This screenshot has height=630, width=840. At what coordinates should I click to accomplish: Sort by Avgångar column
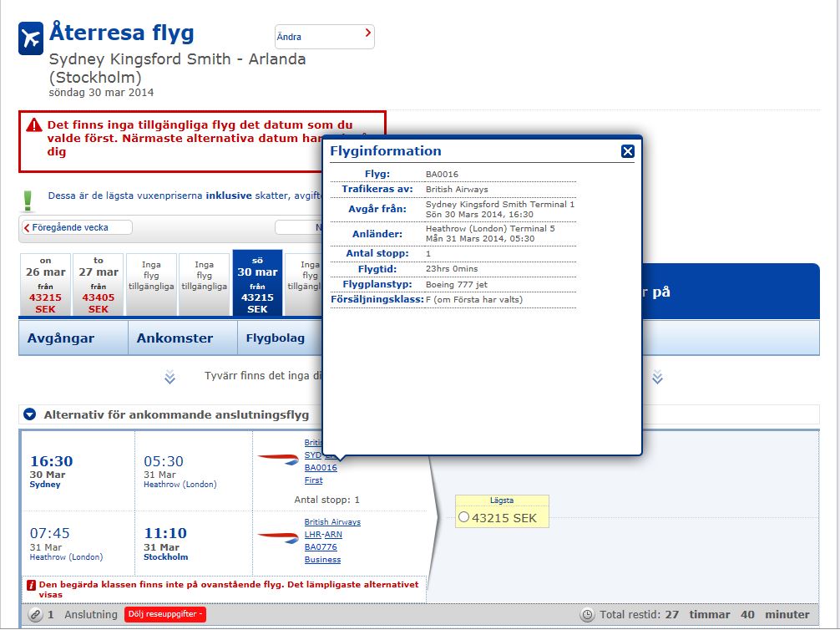coord(61,338)
